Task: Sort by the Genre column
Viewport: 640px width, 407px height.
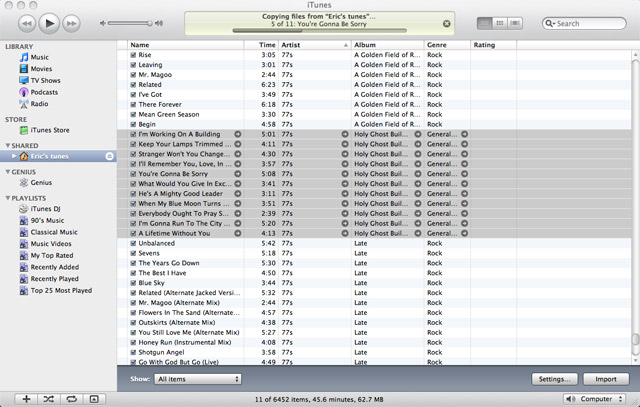Action: click(x=447, y=45)
